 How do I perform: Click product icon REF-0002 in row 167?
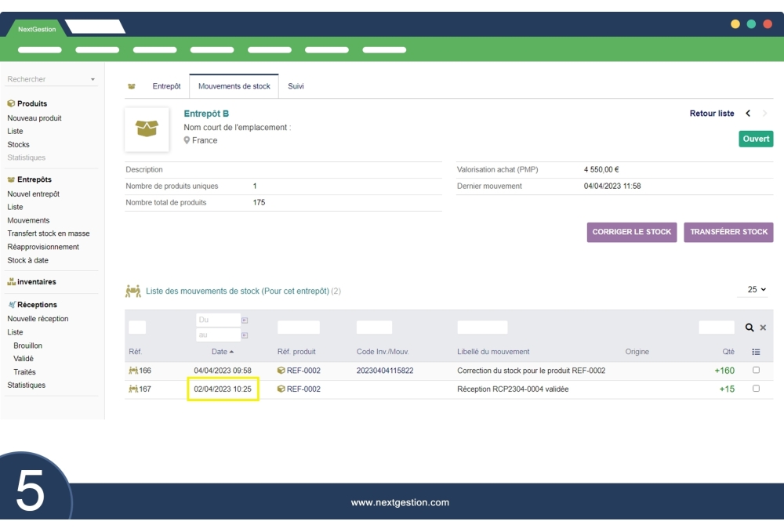pyautogui.click(x=281, y=389)
